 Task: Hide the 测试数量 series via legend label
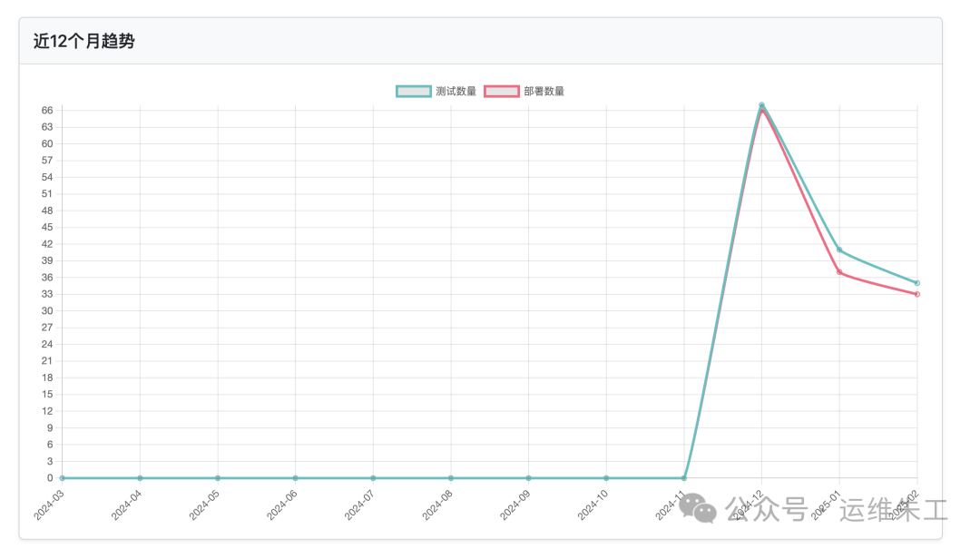456,91
